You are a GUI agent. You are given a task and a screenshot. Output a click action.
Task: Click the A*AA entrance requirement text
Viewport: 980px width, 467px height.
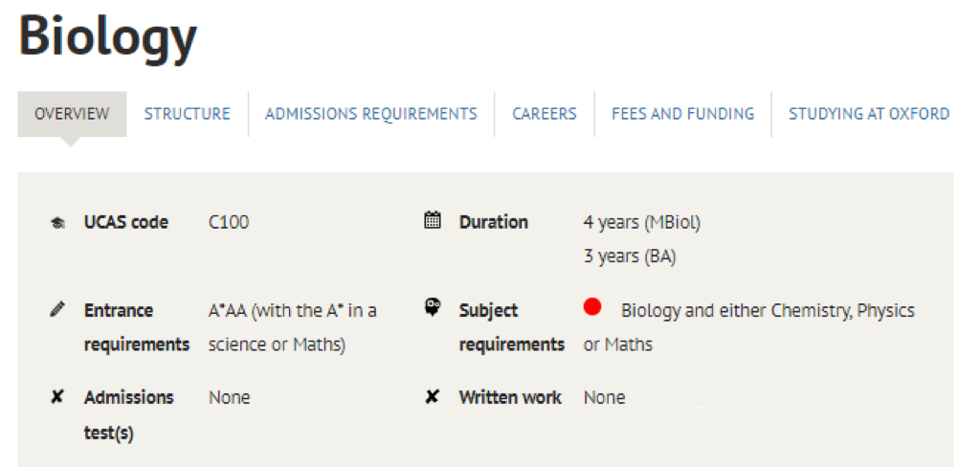[293, 327]
